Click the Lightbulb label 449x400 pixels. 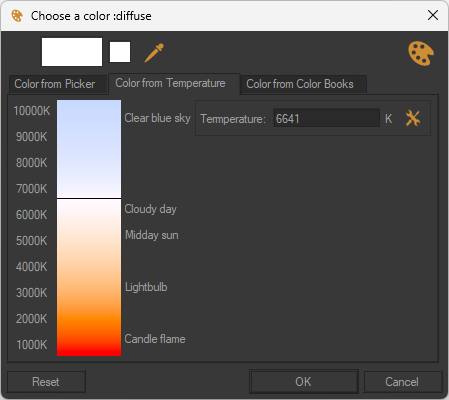(146, 287)
